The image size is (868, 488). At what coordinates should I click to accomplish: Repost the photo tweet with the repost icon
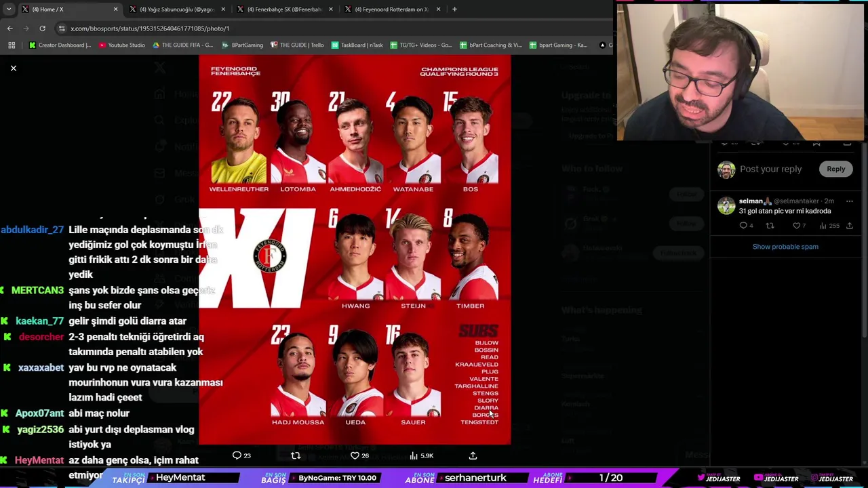pos(296,455)
